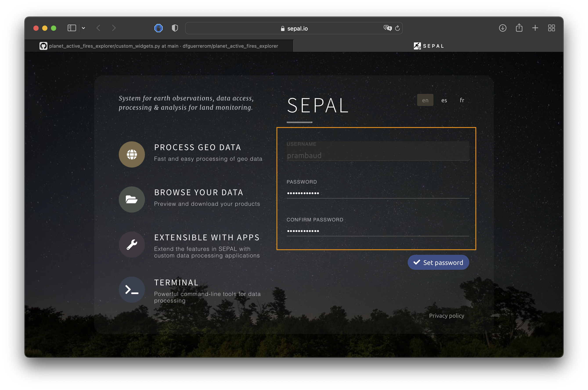Click the Share icon in toolbar
Screen dimensions: 588x390
click(519, 28)
